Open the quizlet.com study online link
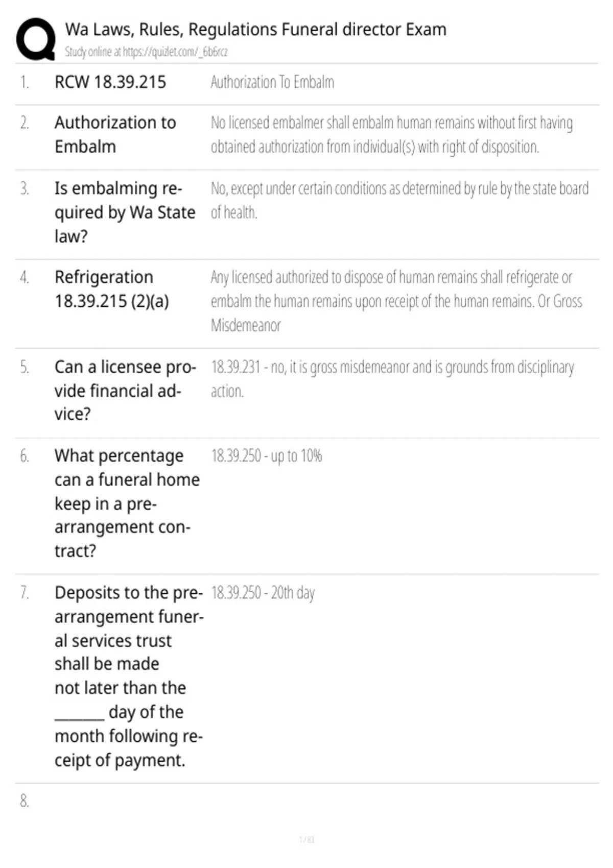613x868 pixels. point(146,52)
